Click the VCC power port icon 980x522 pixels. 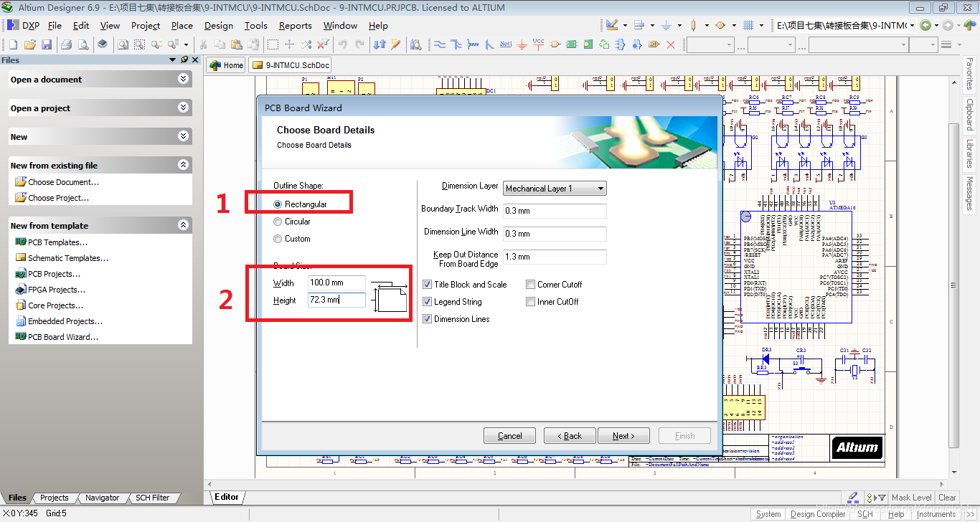pyautogui.click(x=538, y=44)
